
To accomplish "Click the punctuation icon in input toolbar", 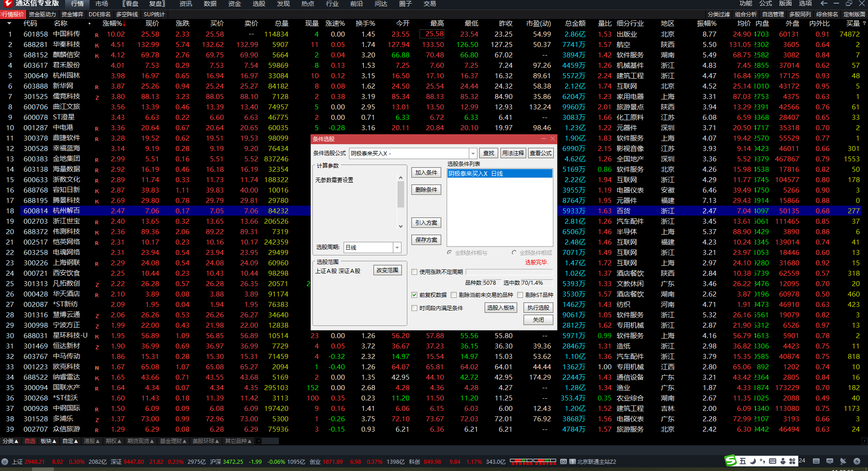I will 762,461.
